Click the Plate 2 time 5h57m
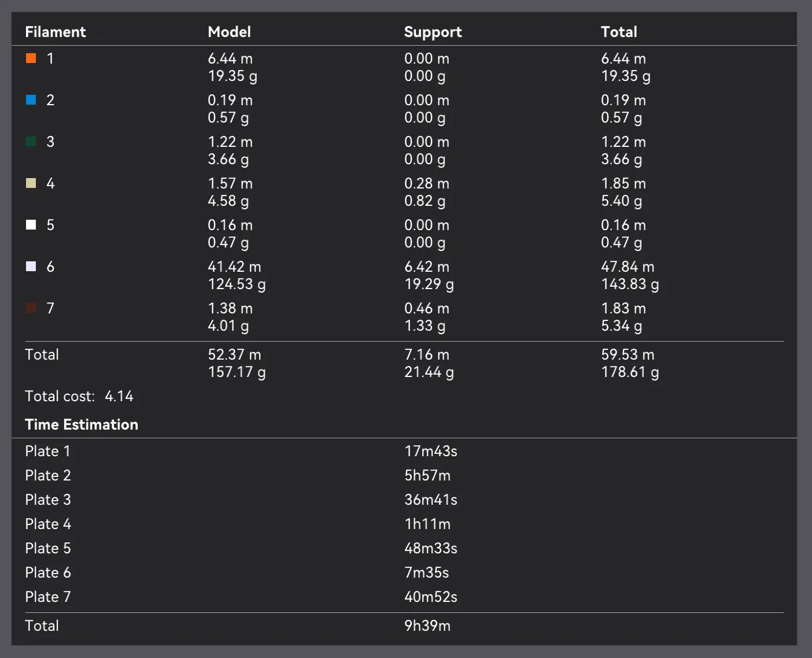Viewport: 812px width, 658px height. tap(427, 475)
